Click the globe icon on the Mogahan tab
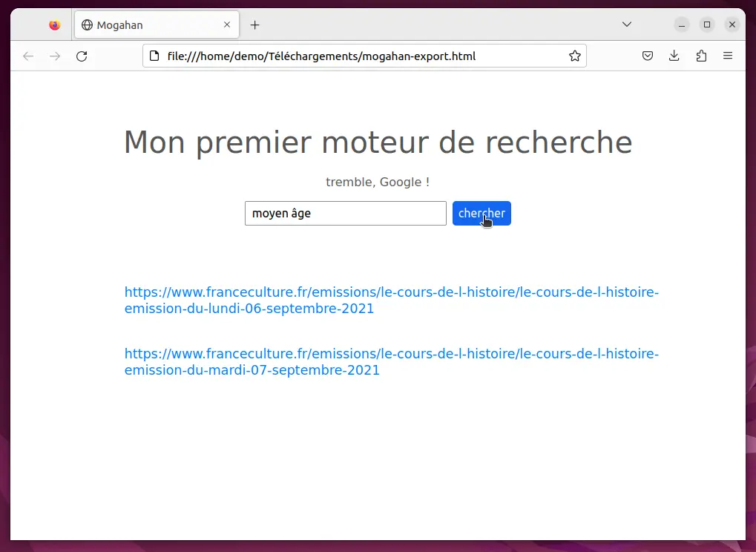756x552 pixels. 88,24
